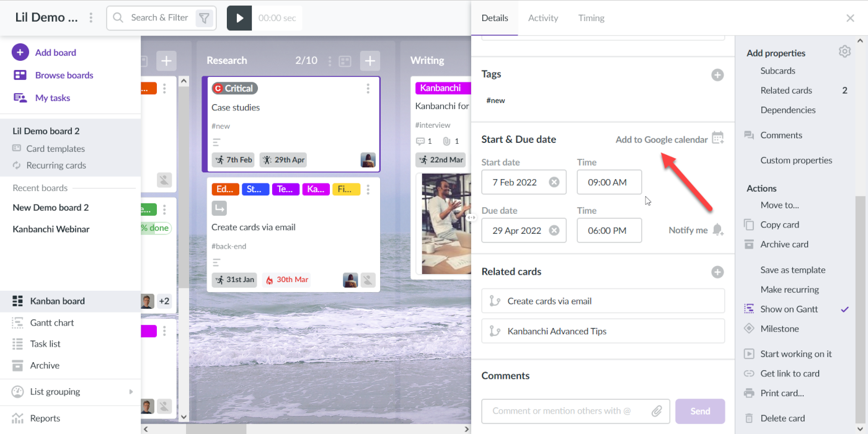Click Get link to card
The height and width of the screenshot is (434, 868).
790,374
